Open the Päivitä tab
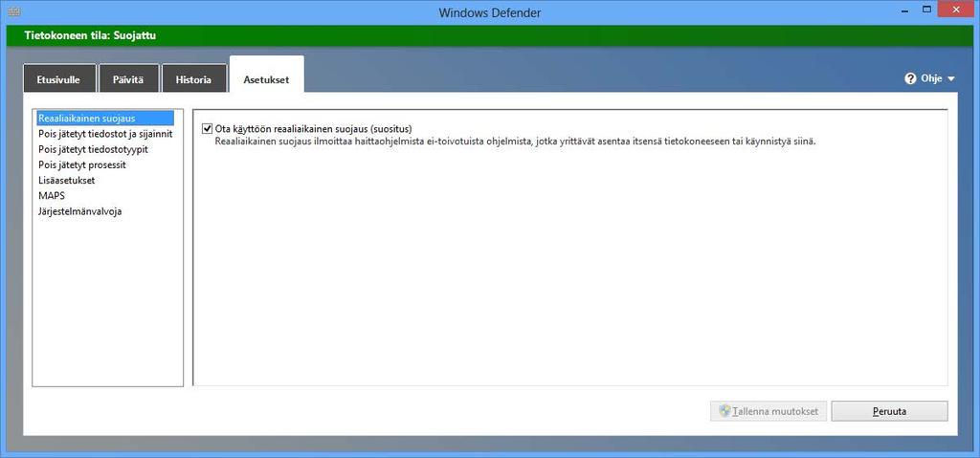 (x=129, y=78)
